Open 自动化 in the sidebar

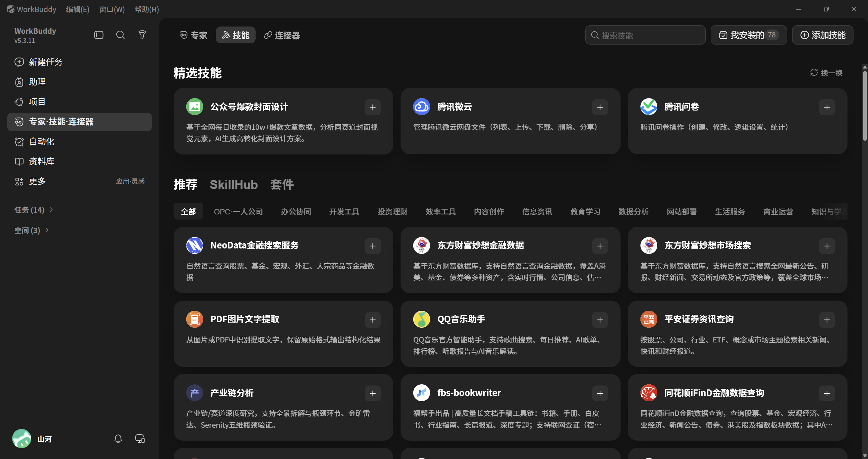[80, 142]
